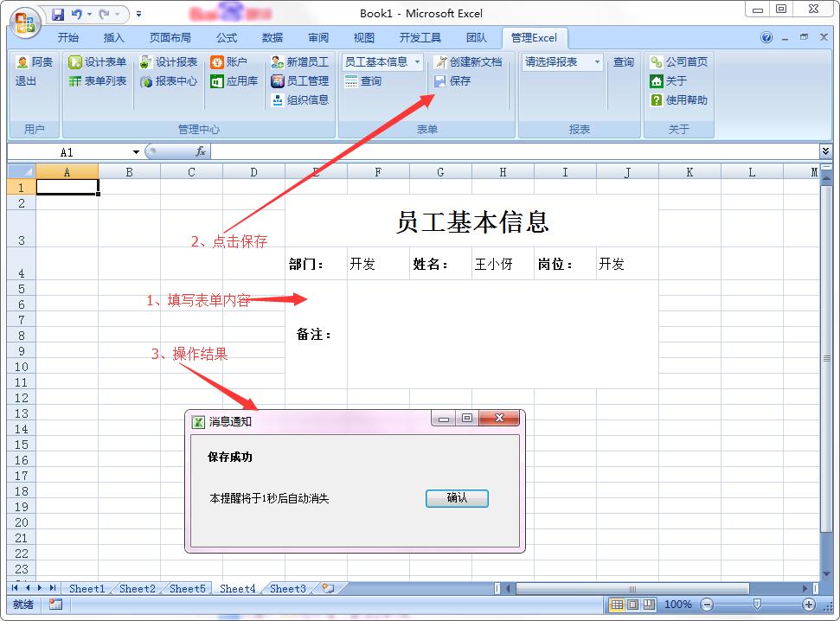Click the 关于 about item

point(668,81)
